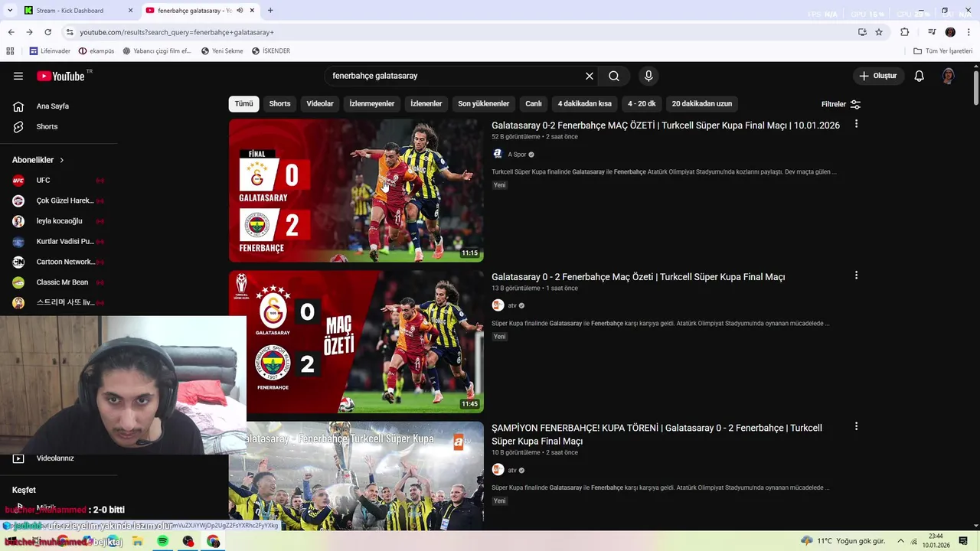Expand the Abonelikler subscriptions section
Image resolution: width=980 pixels, height=551 pixels.
pyautogui.click(x=38, y=160)
